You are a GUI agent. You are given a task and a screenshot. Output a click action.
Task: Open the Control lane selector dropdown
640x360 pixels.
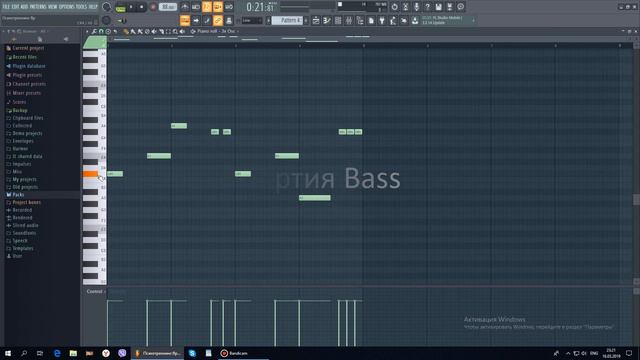pos(96,291)
